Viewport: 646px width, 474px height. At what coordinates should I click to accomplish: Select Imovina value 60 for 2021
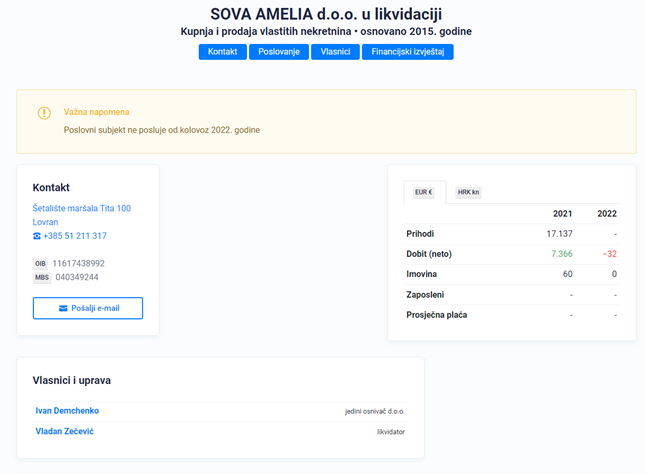coord(568,274)
